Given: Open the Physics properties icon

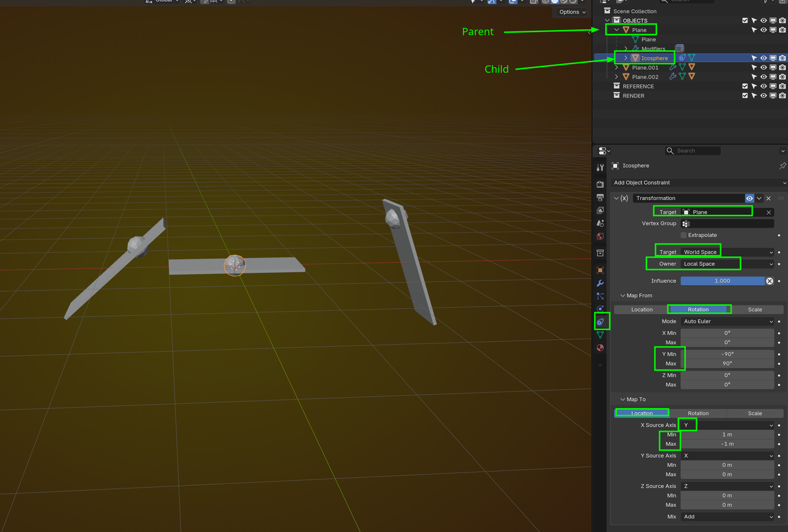Looking at the screenshot, I should coord(600,308).
